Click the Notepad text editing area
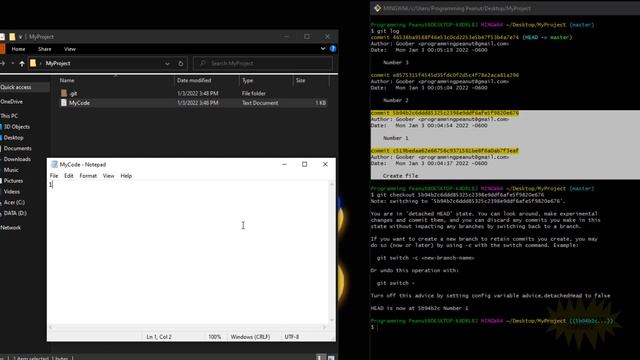 188,252
